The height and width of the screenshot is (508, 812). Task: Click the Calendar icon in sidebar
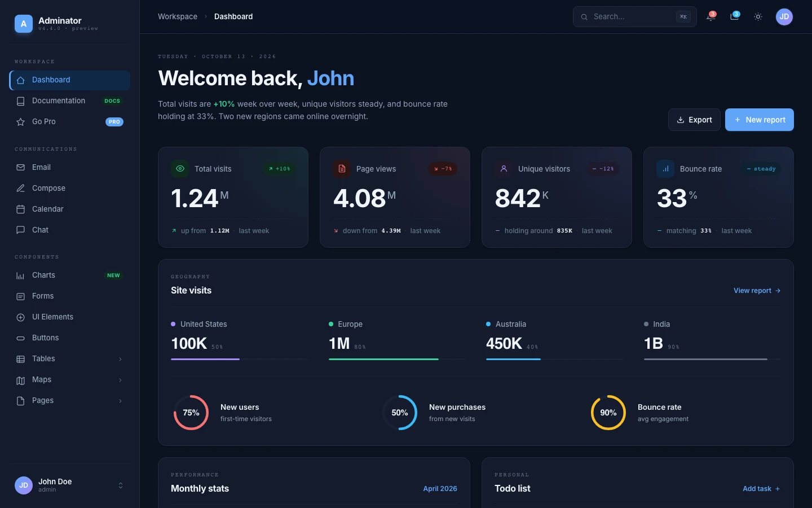coord(21,209)
